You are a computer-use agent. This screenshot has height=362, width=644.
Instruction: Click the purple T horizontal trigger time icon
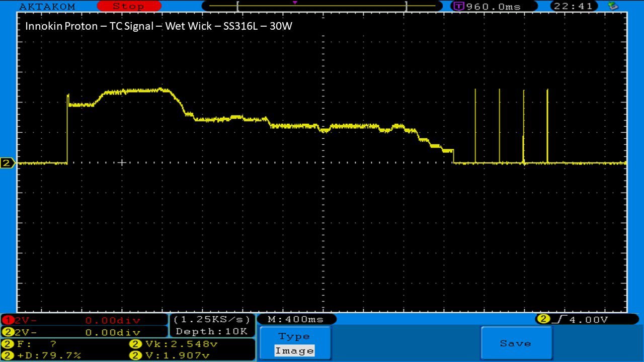[x=458, y=7]
